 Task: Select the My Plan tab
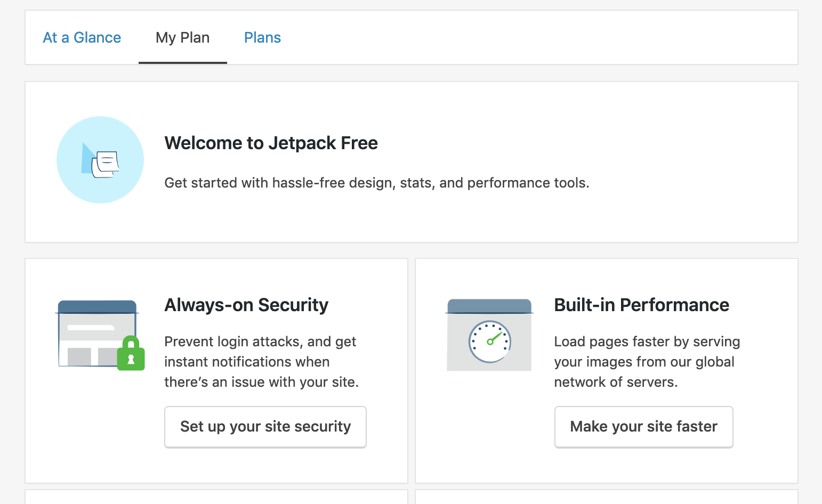(182, 38)
